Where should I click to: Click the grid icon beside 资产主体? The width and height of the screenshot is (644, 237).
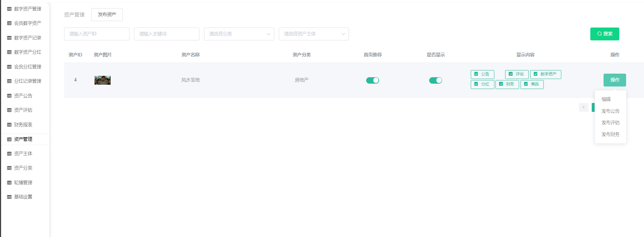pos(9,154)
